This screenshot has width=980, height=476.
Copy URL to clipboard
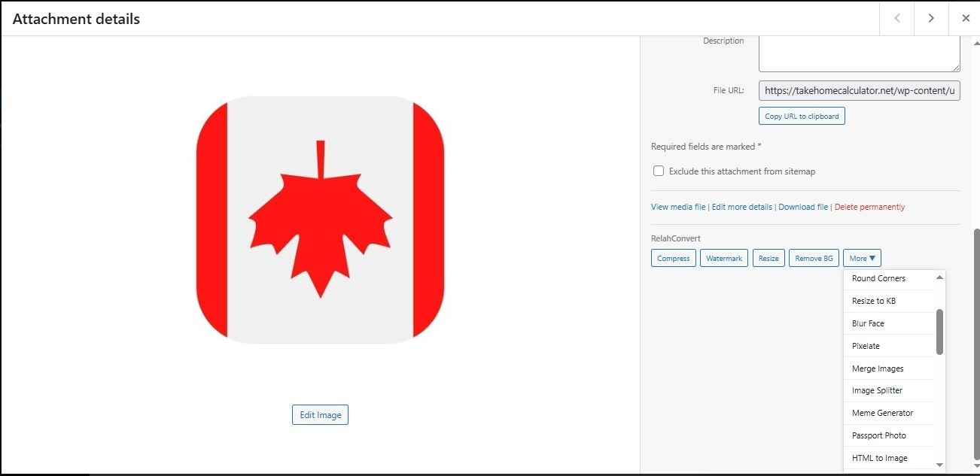802,116
